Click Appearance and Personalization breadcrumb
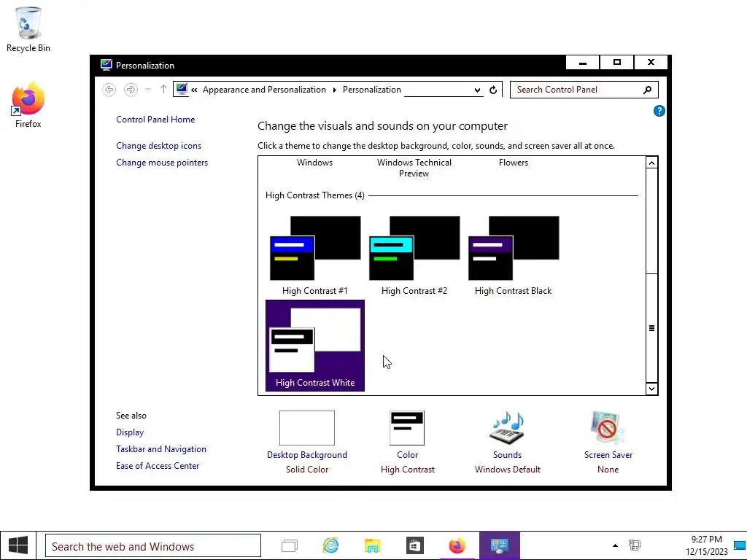The image size is (747, 560). tap(264, 90)
